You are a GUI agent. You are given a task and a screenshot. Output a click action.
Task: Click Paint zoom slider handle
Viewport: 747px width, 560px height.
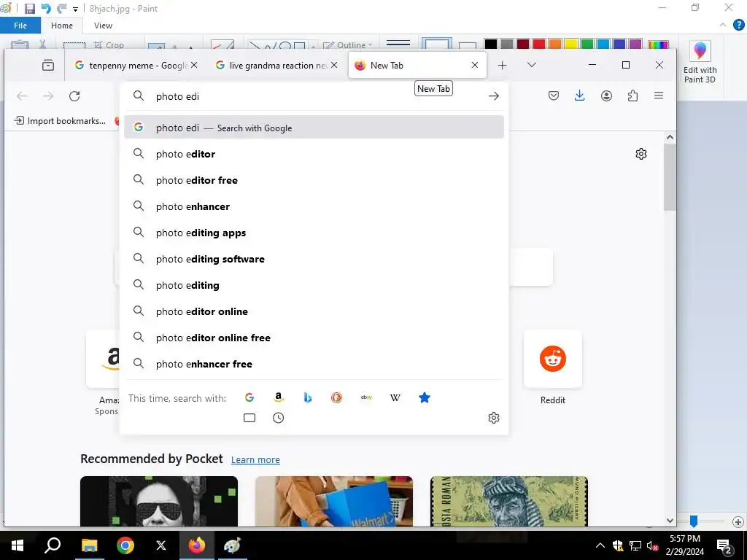(x=694, y=521)
